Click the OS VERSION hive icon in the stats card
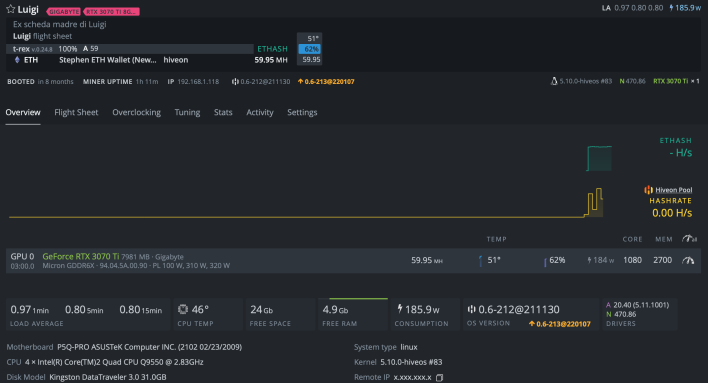 (x=471, y=309)
